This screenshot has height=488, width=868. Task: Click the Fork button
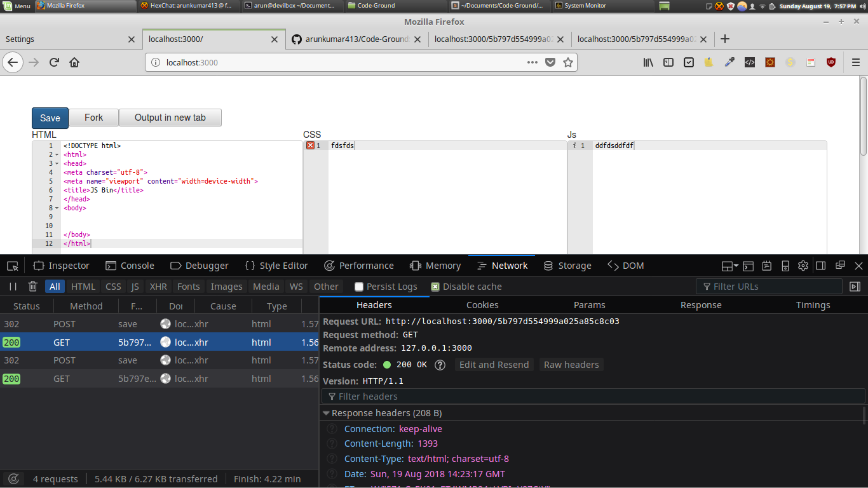click(93, 118)
